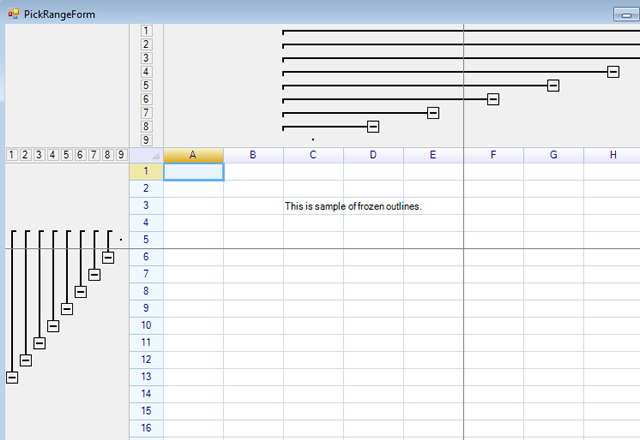Show row outline level 3 in horizontal strip
The width and height of the screenshot is (640, 440).
click(x=39, y=155)
